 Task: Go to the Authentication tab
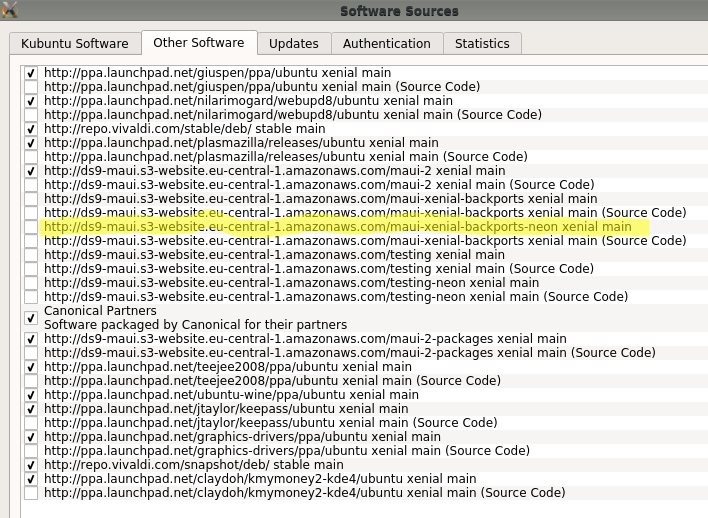(386, 44)
